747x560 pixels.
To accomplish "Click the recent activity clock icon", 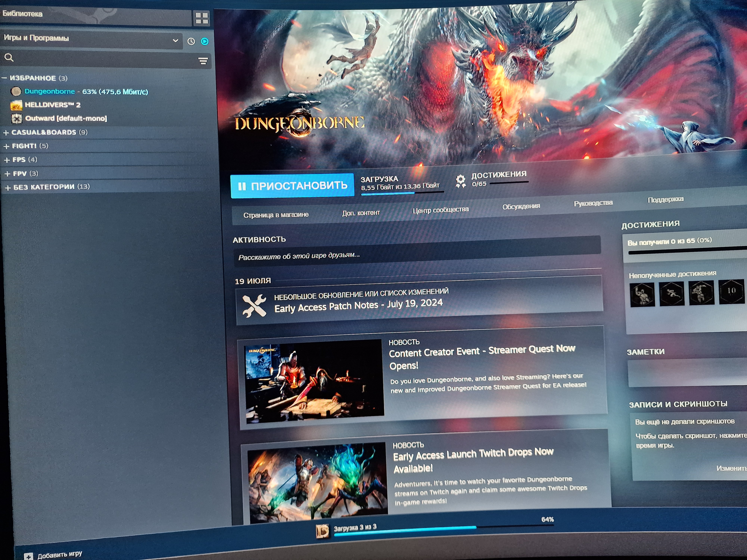I will pyautogui.click(x=191, y=41).
